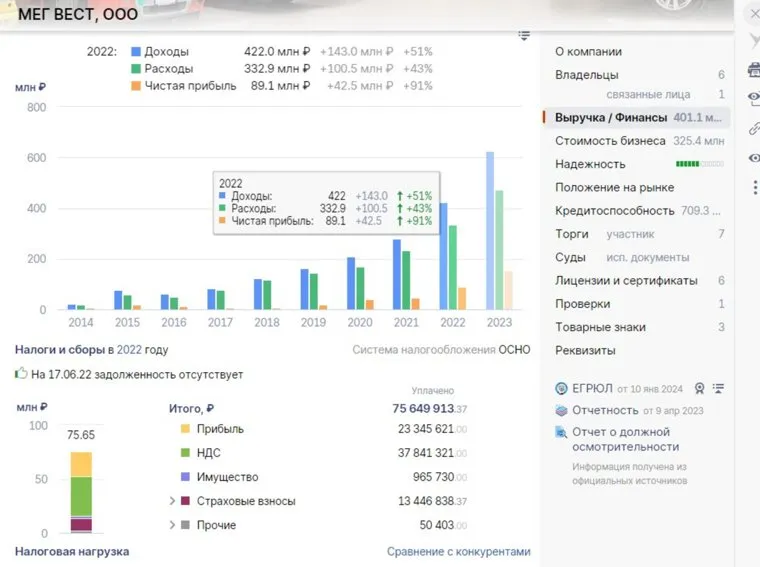Click the yellow Прибыль color swatch

coord(184,429)
